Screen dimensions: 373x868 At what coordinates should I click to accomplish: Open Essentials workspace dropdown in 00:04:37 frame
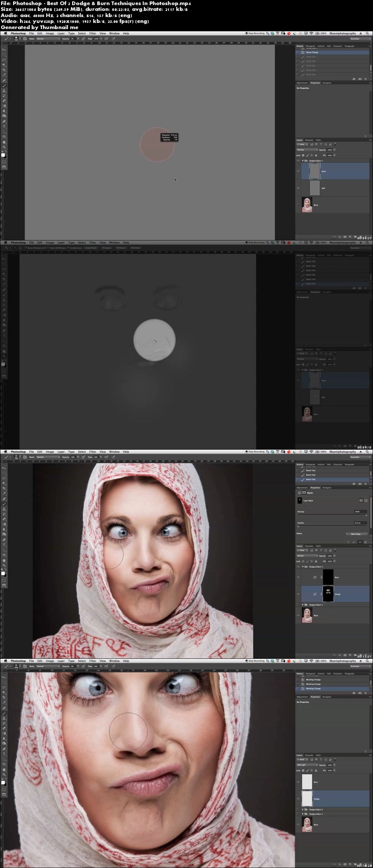(x=361, y=39)
